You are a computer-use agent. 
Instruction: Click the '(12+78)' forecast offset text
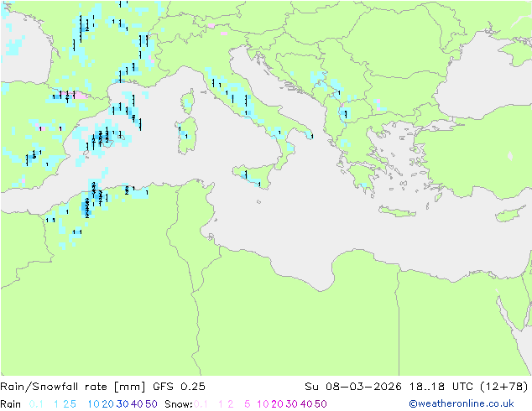pos(504,387)
